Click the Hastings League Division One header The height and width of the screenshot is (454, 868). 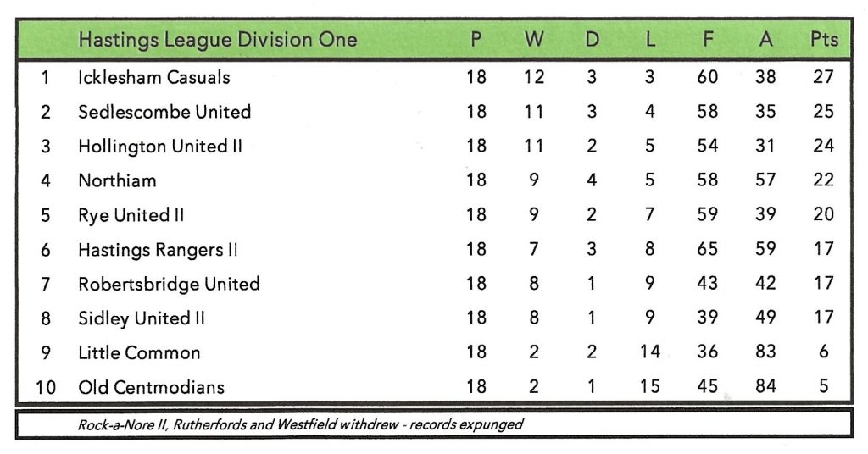pyautogui.click(x=217, y=40)
